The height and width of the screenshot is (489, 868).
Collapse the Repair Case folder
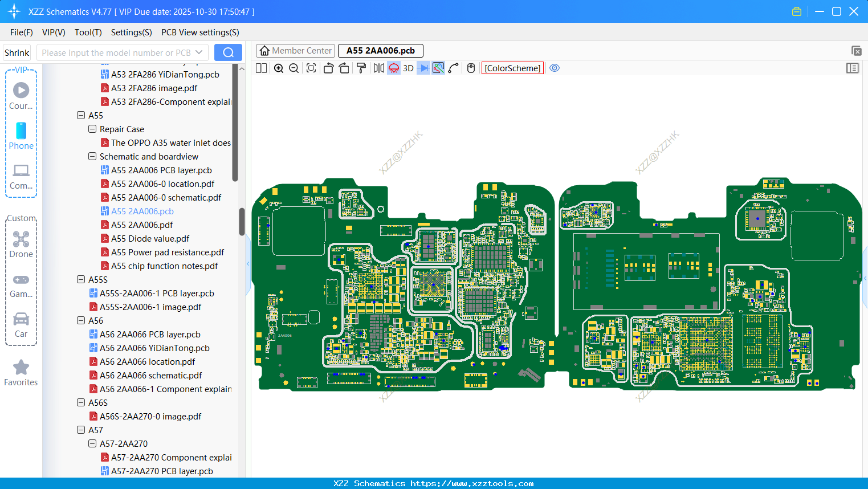(92, 129)
